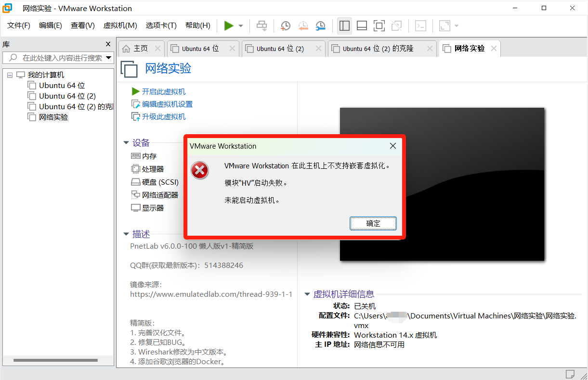Click the message log icon in status bar
Image resolution: width=588 pixels, height=380 pixels.
(570, 374)
